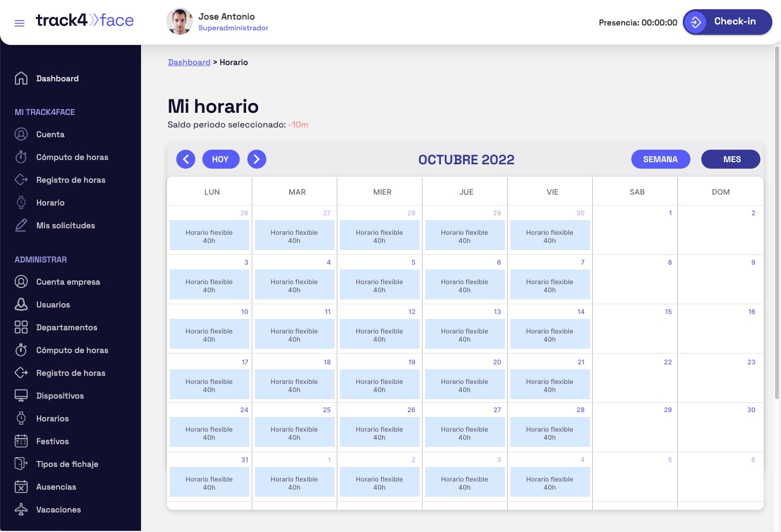
Task: Click the Usuarios person icon
Action: coord(21,305)
